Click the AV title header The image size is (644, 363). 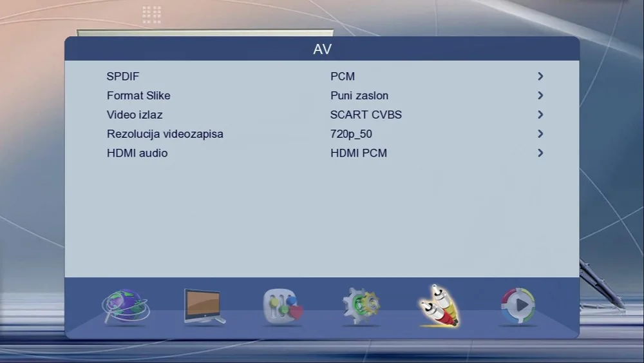pos(323,50)
